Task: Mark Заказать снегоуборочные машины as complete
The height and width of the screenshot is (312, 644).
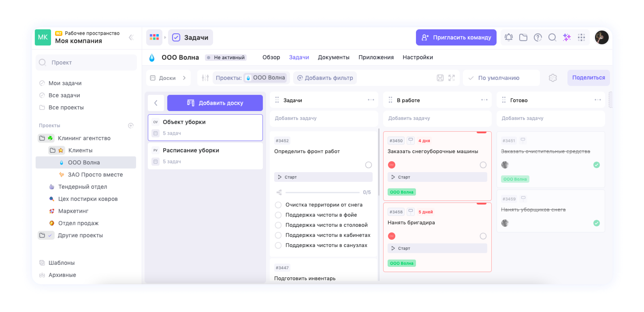Action: tap(483, 165)
